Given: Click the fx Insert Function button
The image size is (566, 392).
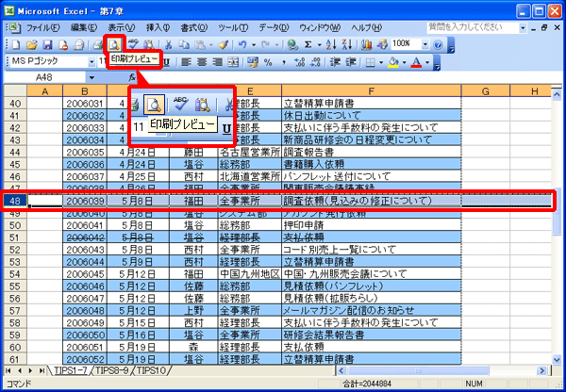Looking at the screenshot, I should pyautogui.click(x=132, y=77).
